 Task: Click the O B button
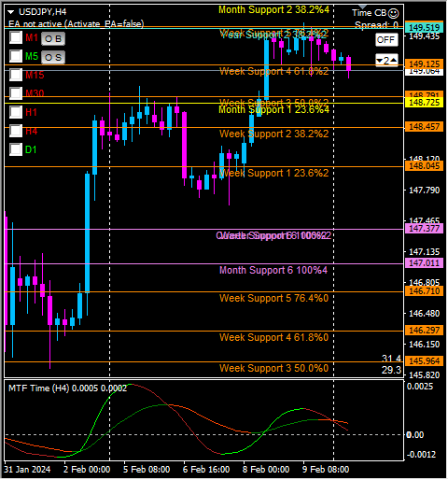53,38
